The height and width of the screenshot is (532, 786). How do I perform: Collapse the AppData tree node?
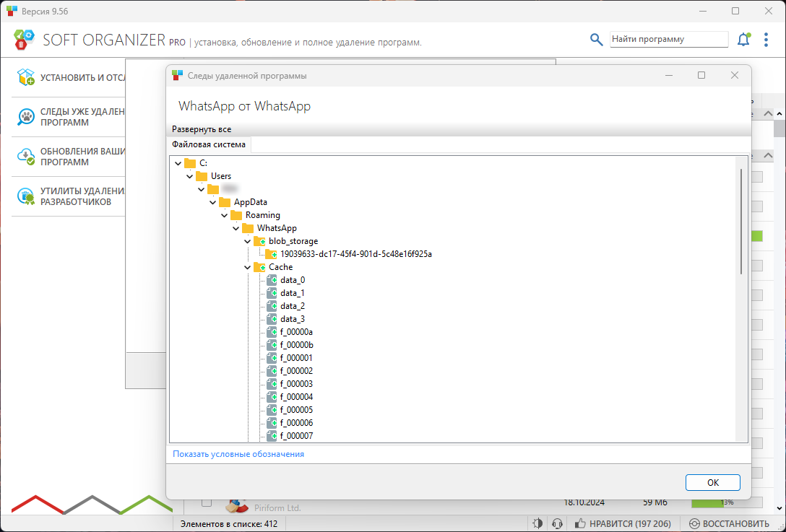(212, 202)
